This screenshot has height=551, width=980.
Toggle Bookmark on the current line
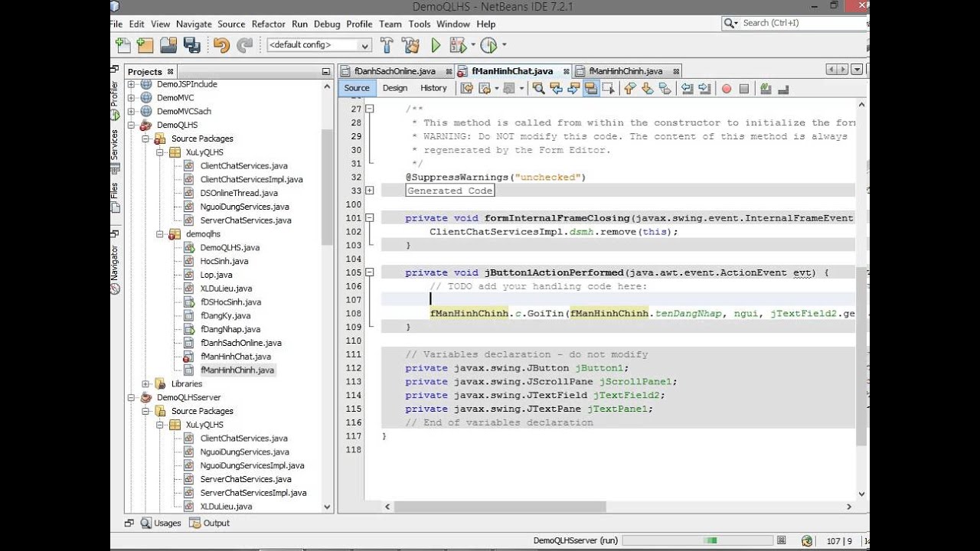pyautogui.click(x=665, y=89)
